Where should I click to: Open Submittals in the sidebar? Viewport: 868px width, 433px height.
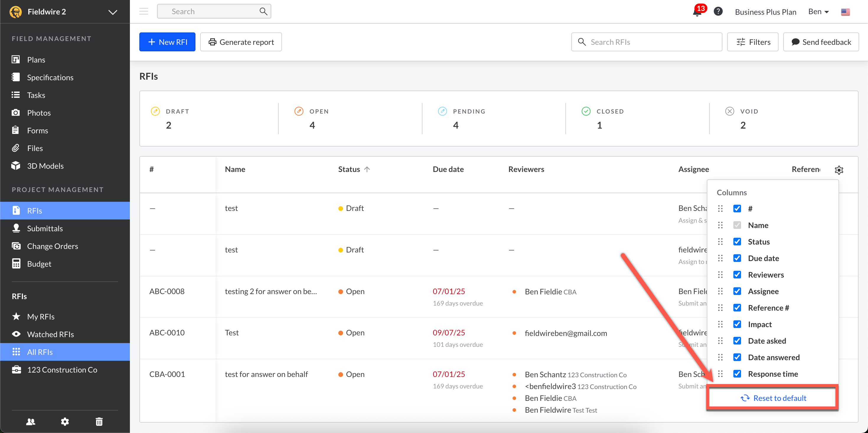coord(45,228)
